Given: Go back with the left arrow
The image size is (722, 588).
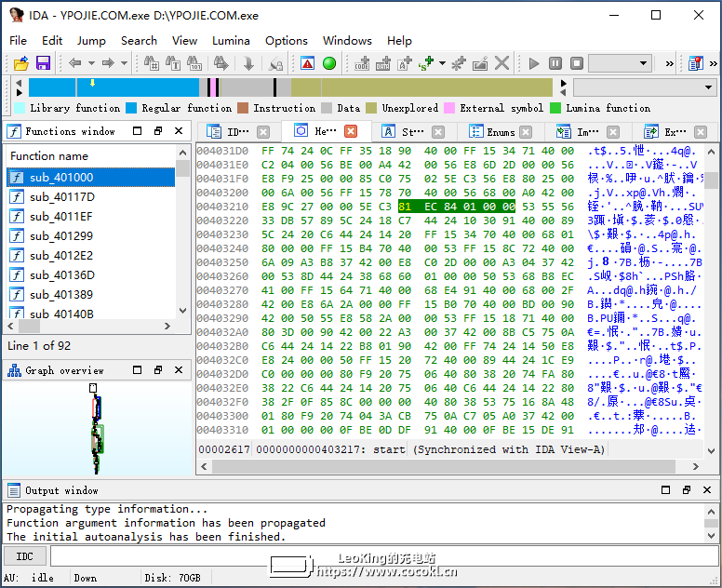Looking at the screenshot, I should (x=74, y=63).
